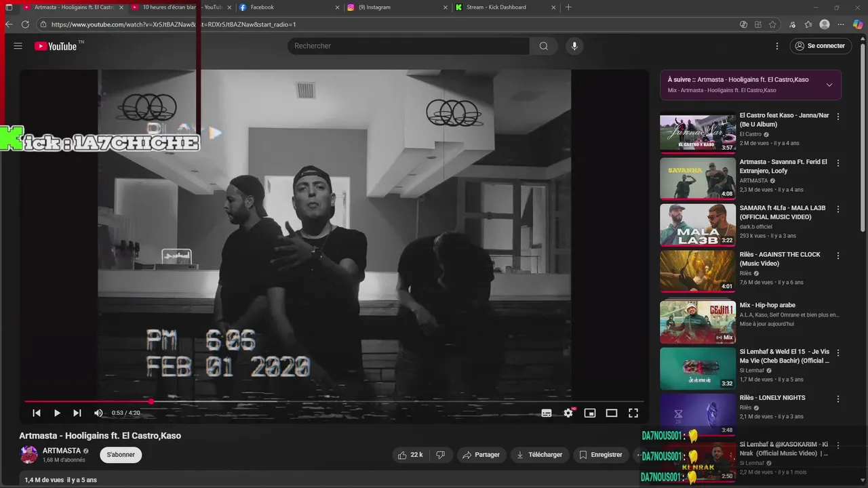This screenshot has height=488, width=868.
Task: Open the Edge browser profile avatar
Action: coord(825,24)
